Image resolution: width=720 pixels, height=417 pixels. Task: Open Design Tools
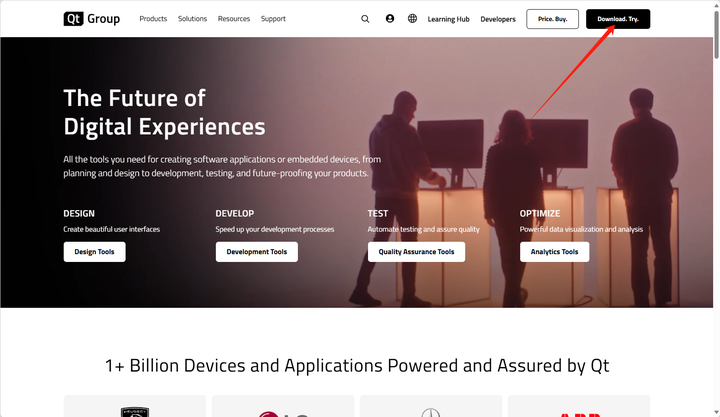coord(95,252)
